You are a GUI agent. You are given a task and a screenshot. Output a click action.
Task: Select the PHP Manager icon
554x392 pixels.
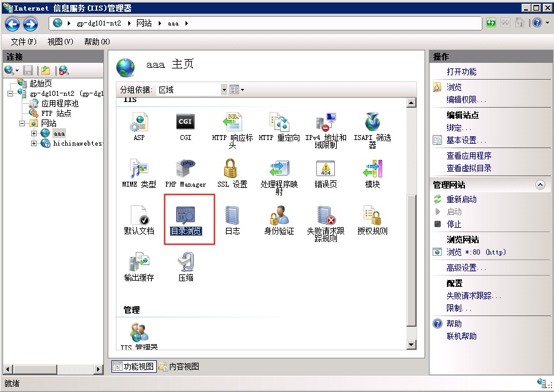click(185, 169)
